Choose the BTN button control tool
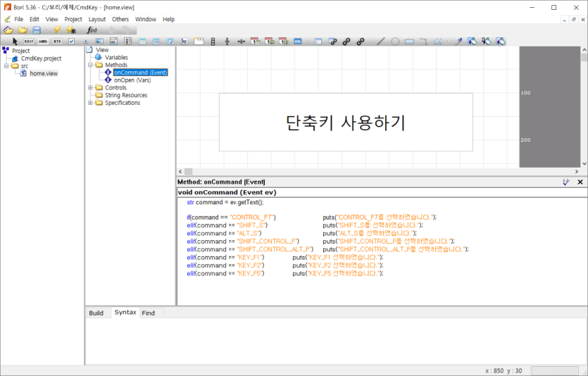The width and height of the screenshot is (588, 376). pos(57,42)
